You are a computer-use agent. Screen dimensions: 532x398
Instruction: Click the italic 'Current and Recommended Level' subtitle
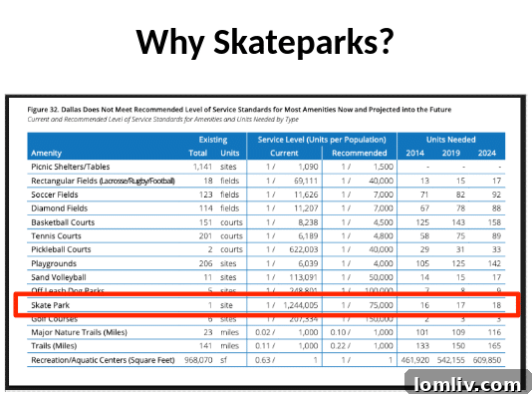point(162,119)
